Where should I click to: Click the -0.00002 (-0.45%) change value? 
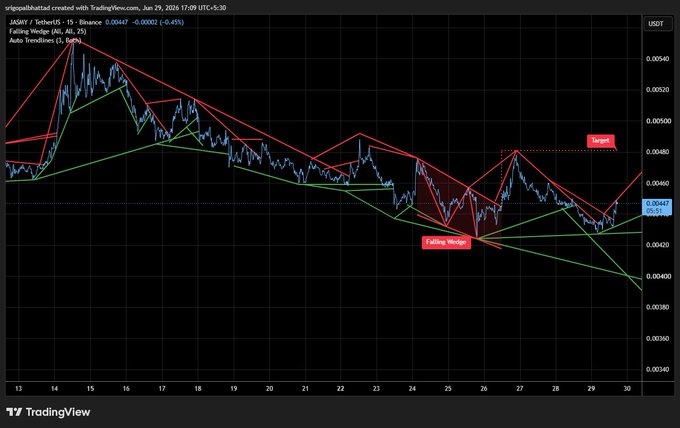point(158,22)
